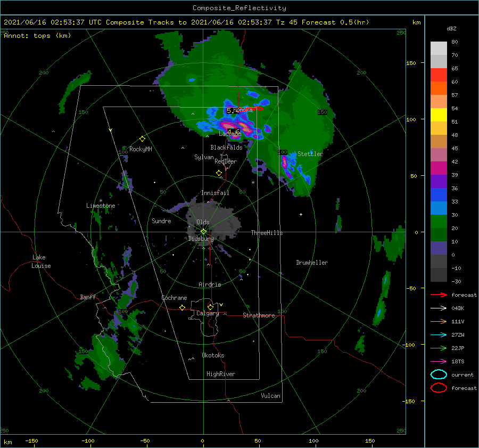The image size is (479, 448).
Task: Select the Strathmore label
Action: [259, 315]
